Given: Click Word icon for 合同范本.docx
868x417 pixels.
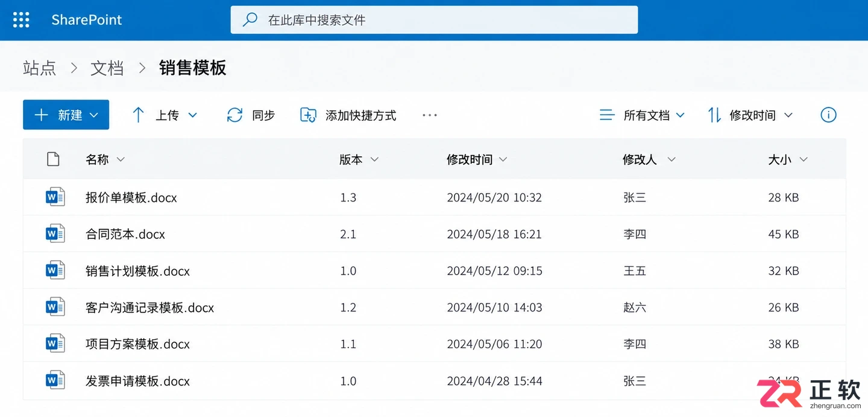Looking at the screenshot, I should 55,234.
